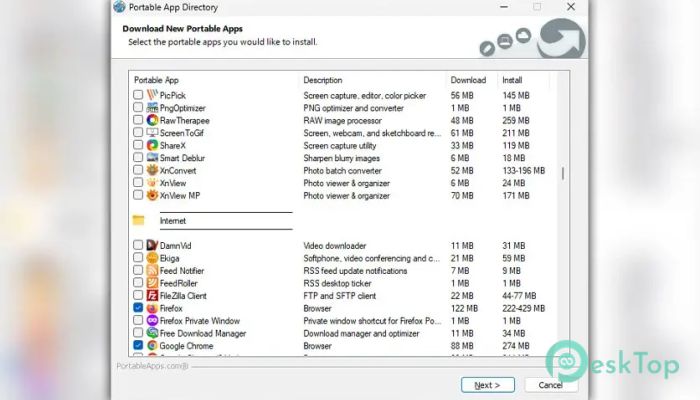Check the FileZilla Client checkbox
Screen dimensions: 700x400
point(138,295)
